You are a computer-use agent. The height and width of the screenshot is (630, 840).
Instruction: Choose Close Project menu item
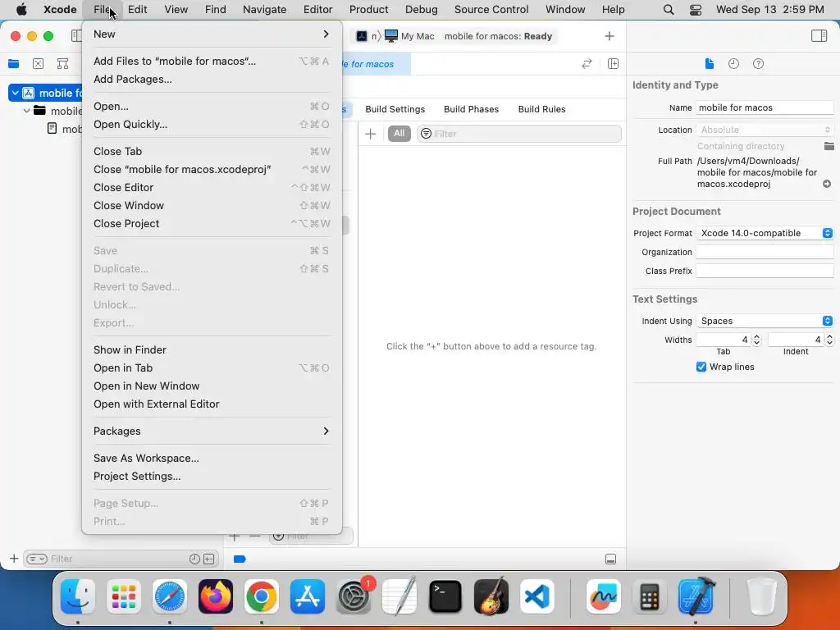pos(212,224)
